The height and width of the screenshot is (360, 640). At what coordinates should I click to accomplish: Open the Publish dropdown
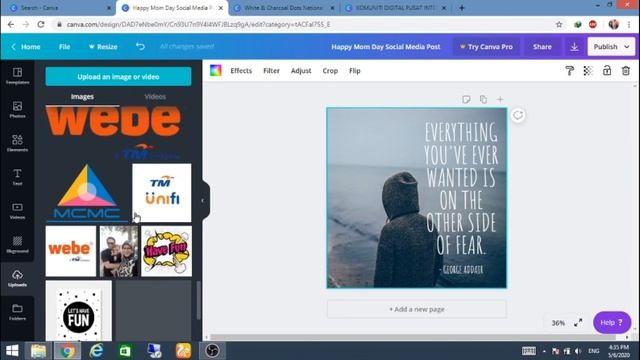coord(611,47)
